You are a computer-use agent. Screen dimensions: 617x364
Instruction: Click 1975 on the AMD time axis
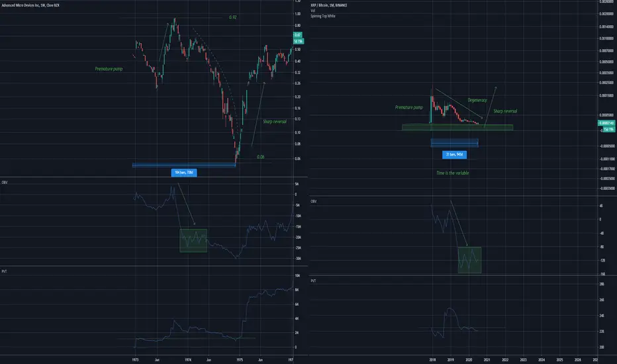(240, 359)
